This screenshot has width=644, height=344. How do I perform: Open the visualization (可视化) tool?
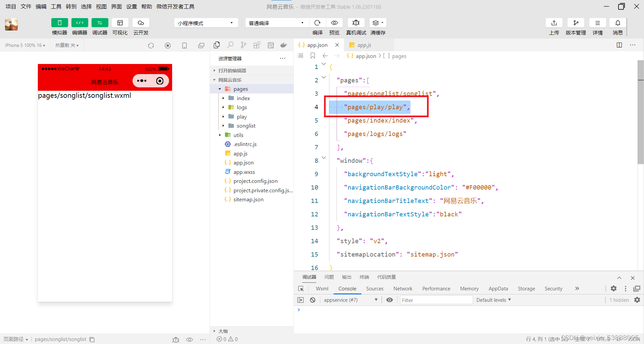pyautogui.click(x=120, y=23)
